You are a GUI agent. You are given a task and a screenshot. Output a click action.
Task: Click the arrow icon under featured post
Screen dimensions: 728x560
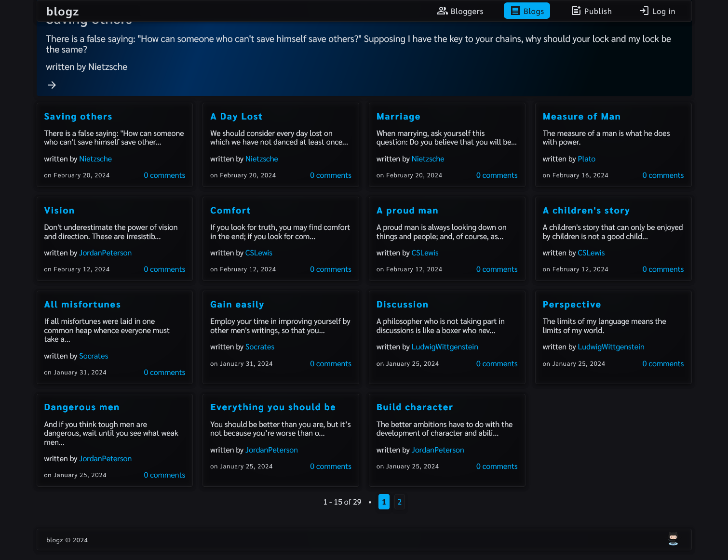click(x=52, y=85)
